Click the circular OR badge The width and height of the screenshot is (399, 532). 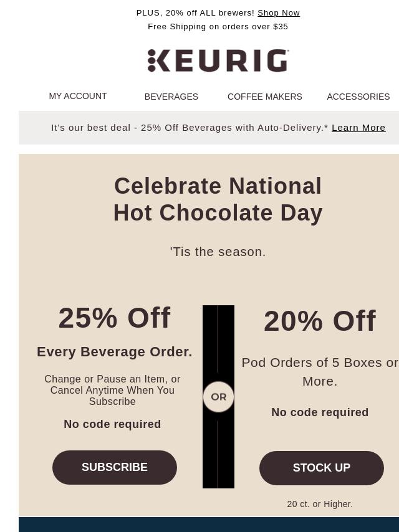218,397
